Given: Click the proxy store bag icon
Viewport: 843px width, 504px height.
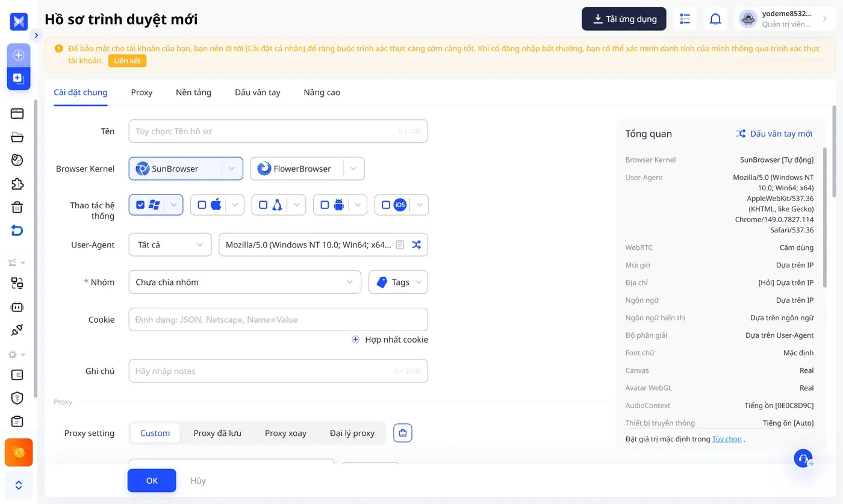Looking at the screenshot, I should pos(403,433).
